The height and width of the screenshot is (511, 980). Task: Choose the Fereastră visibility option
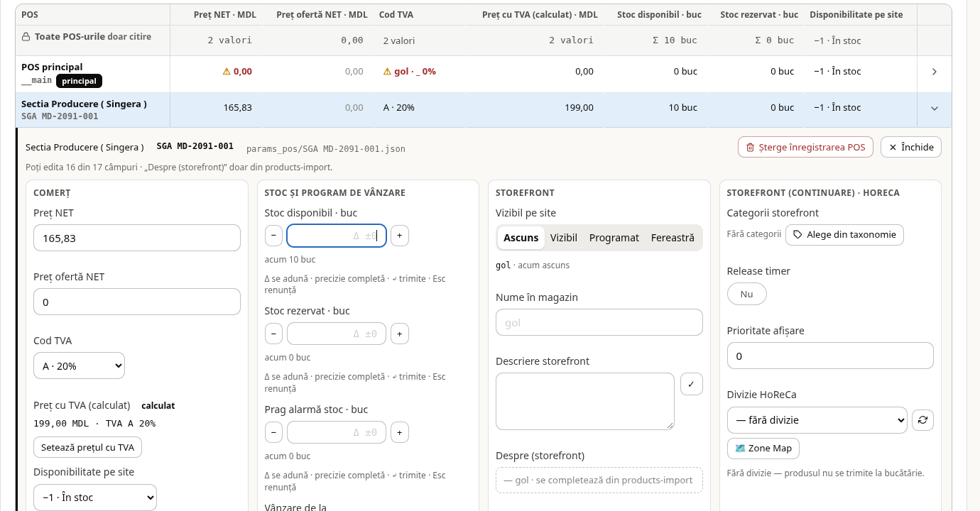673,238
